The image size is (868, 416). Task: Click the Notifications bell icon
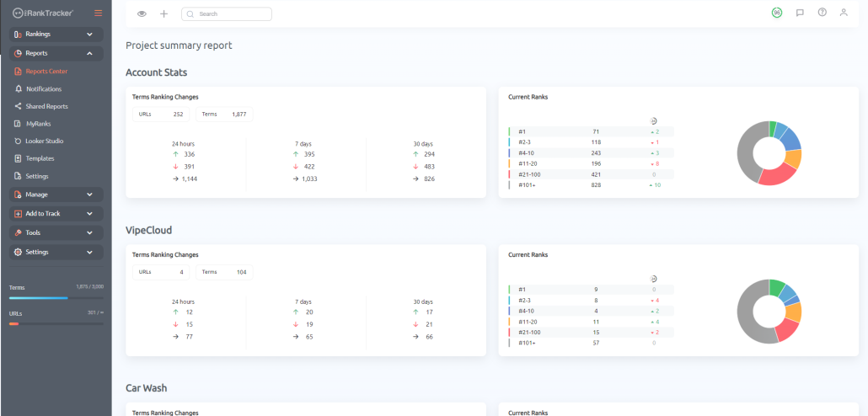click(19, 89)
